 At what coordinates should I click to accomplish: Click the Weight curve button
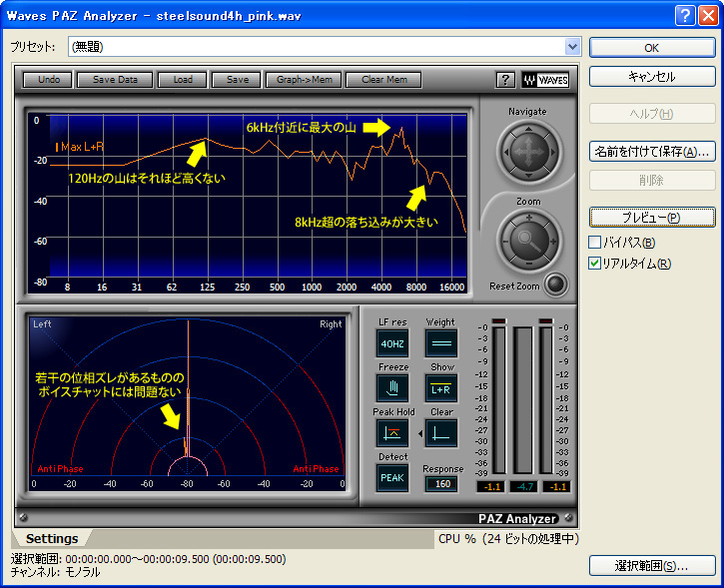click(x=441, y=343)
